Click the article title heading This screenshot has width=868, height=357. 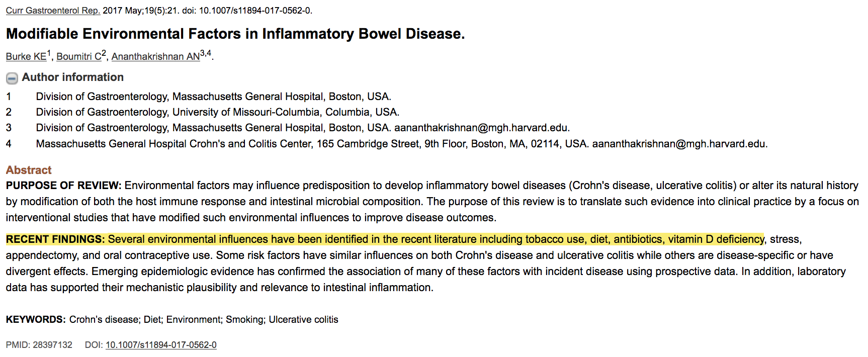click(x=235, y=34)
